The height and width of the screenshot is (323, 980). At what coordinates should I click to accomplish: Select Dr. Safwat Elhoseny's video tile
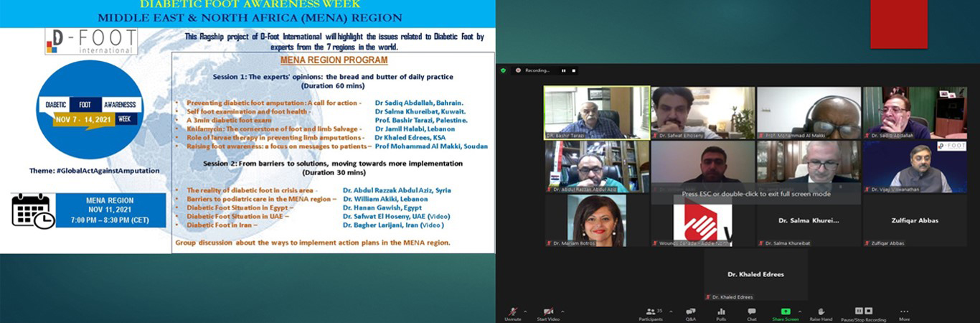(x=703, y=113)
